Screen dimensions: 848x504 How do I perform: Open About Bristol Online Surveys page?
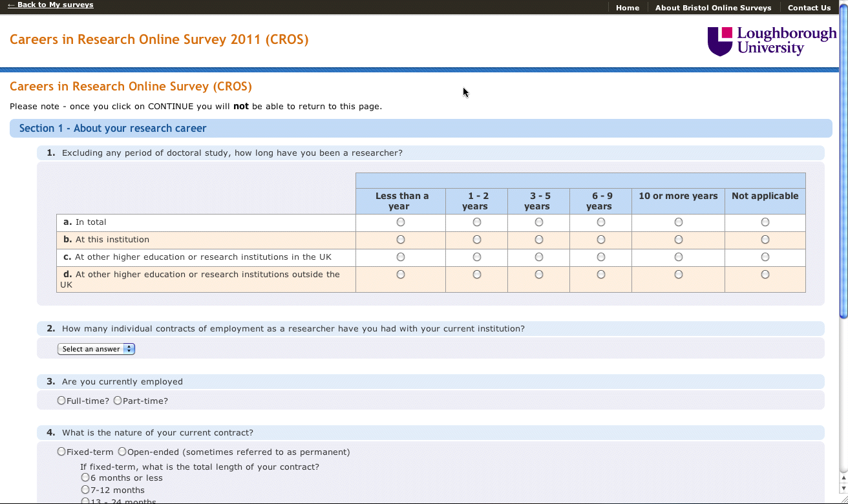[713, 8]
